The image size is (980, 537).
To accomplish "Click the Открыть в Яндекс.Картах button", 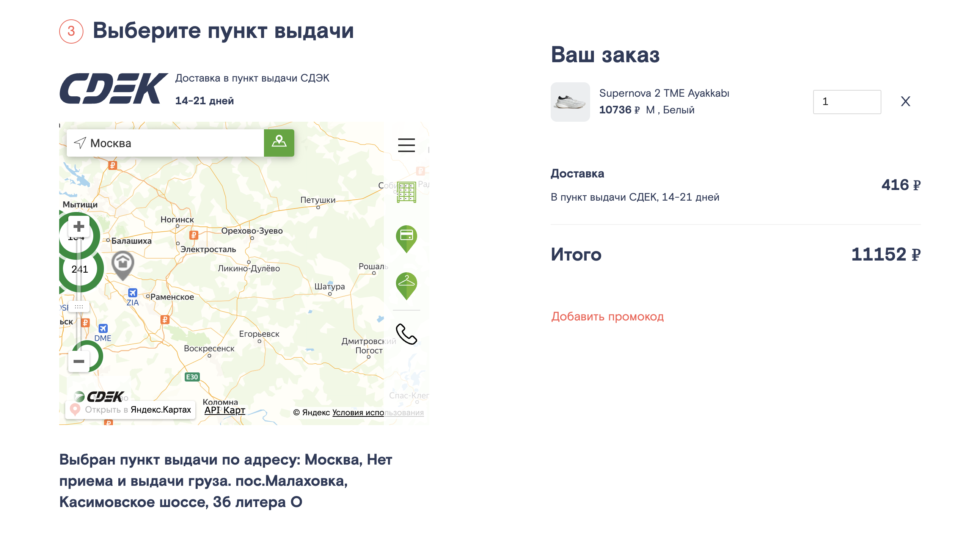I will click(130, 410).
